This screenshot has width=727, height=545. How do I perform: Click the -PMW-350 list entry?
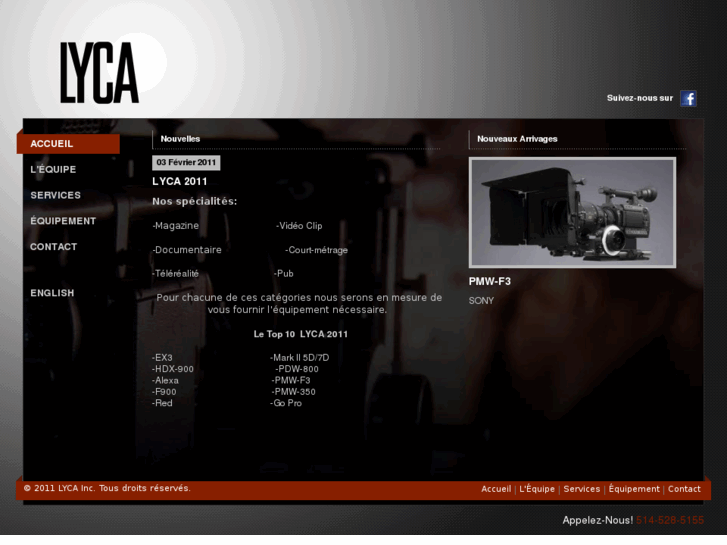[x=293, y=392]
